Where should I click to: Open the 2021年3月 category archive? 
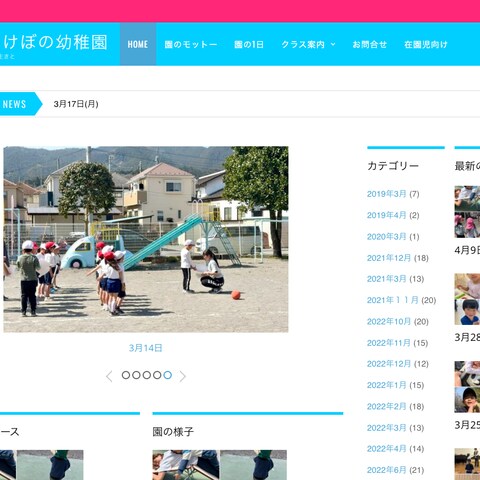(387, 279)
